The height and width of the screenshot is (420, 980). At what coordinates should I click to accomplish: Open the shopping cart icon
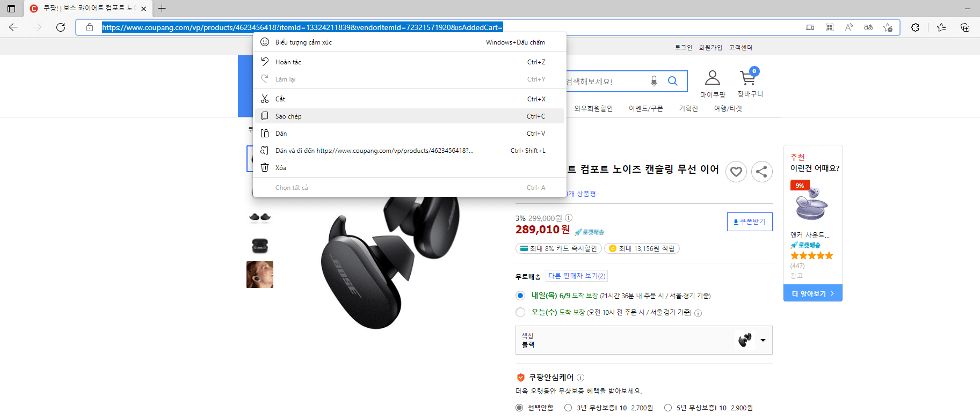click(747, 78)
